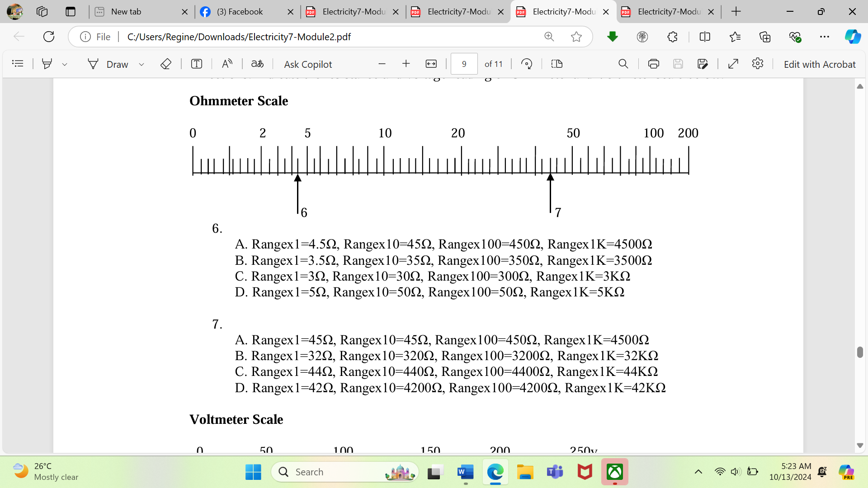Image resolution: width=868 pixels, height=488 pixels.
Task: Add this page to favorites
Action: (x=576, y=37)
